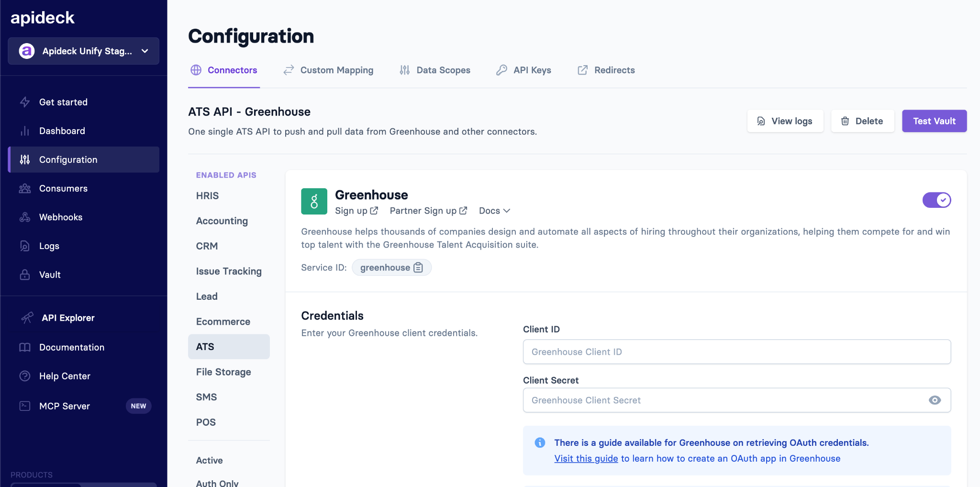Image resolution: width=980 pixels, height=487 pixels.
Task: Switch to the Redirects tab
Action: click(606, 70)
